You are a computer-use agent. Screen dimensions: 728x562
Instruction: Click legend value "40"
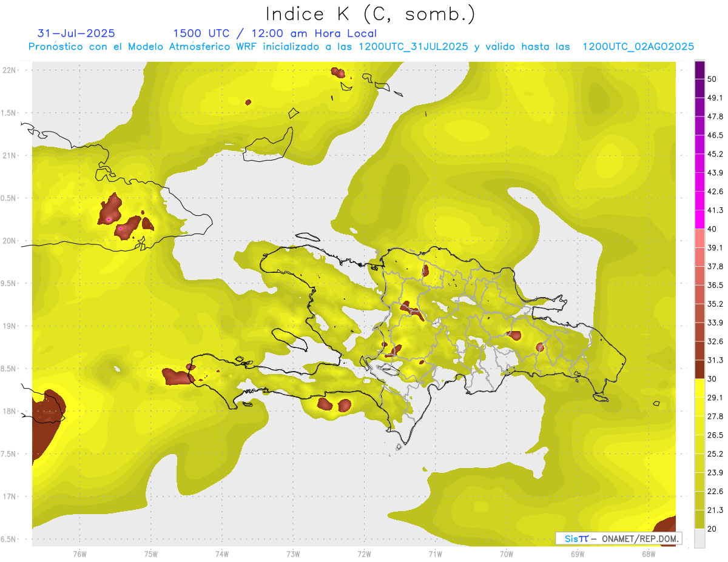tap(713, 229)
